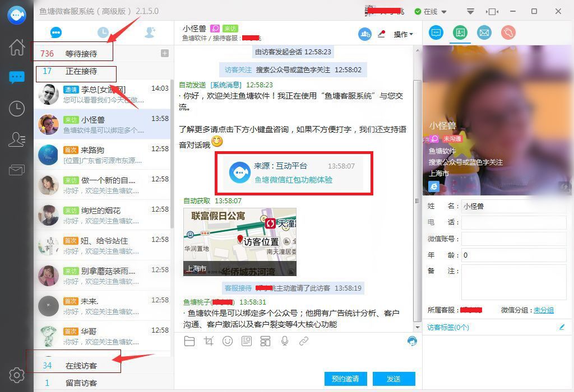
Task: Select the green visitor profile tab
Action: click(x=460, y=32)
